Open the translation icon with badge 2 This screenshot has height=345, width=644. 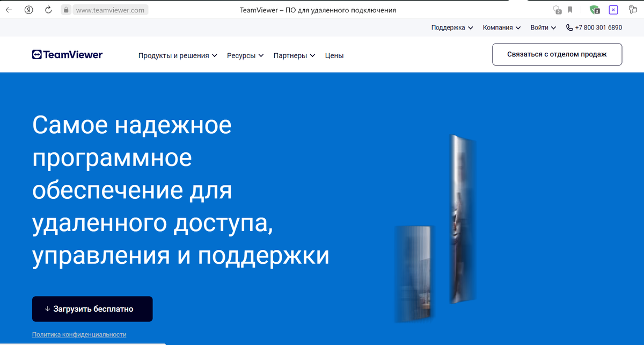click(x=557, y=10)
